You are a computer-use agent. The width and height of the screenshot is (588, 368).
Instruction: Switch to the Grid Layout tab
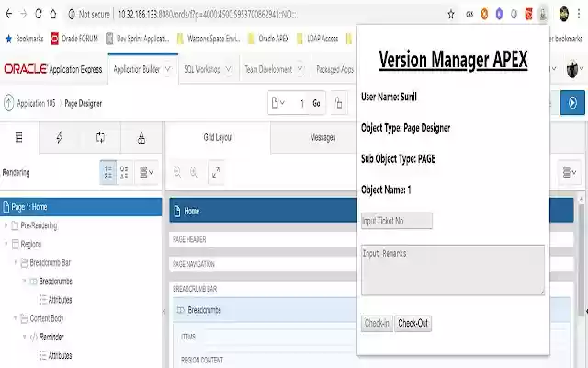(218, 137)
